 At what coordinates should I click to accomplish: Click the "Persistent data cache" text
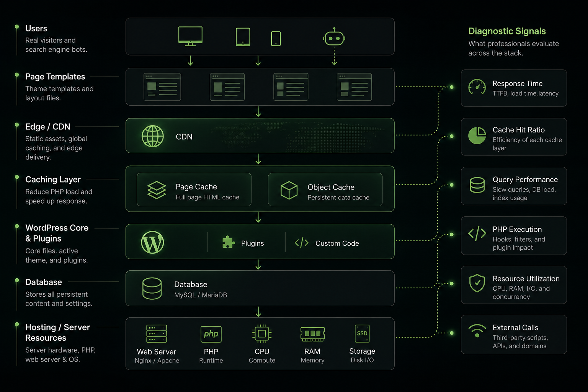(338, 198)
